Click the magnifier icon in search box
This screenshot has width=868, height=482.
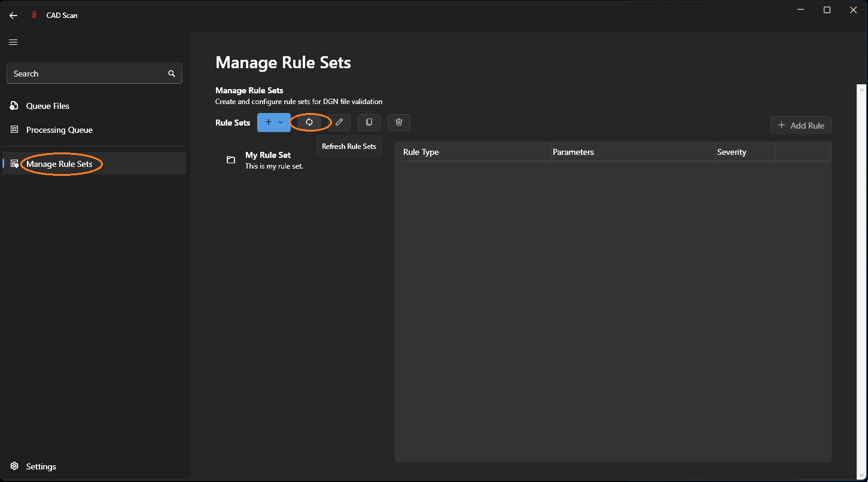pos(172,74)
